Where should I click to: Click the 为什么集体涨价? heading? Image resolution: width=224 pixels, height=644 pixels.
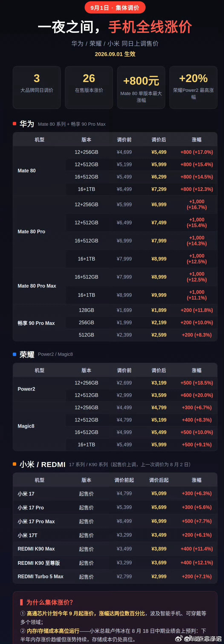pos(49,602)
